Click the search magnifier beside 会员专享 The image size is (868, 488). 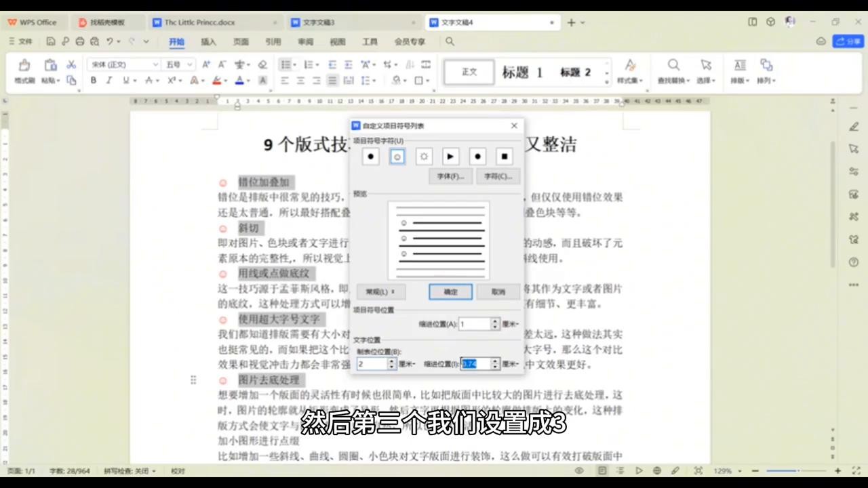(450, 41)
